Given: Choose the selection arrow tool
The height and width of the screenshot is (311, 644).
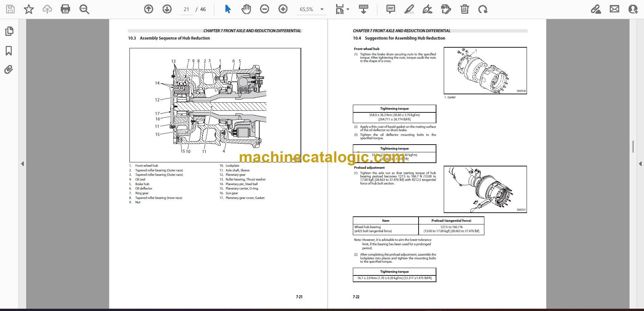Looking at the screenshot, I should tap(228, 9).
